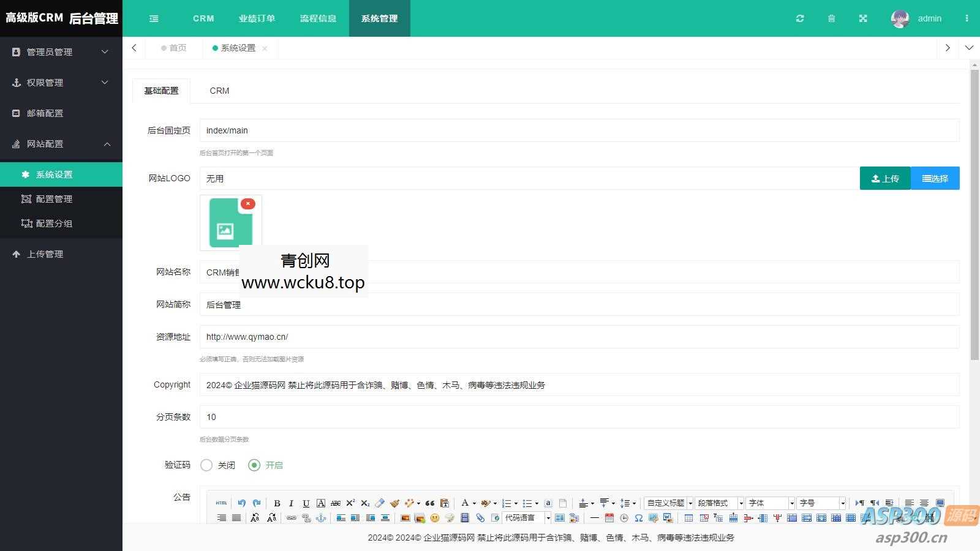Click the 上传 button for the website LOGO
The height and width of the screenshot is (551, 980).
(x=885, y=178)
